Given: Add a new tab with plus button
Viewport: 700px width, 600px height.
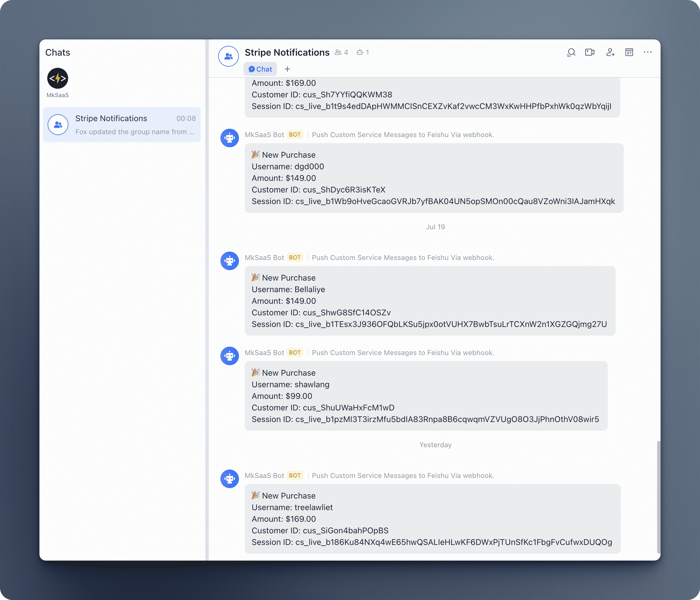Looking at the screenshot, I should (x=287, y=69).
